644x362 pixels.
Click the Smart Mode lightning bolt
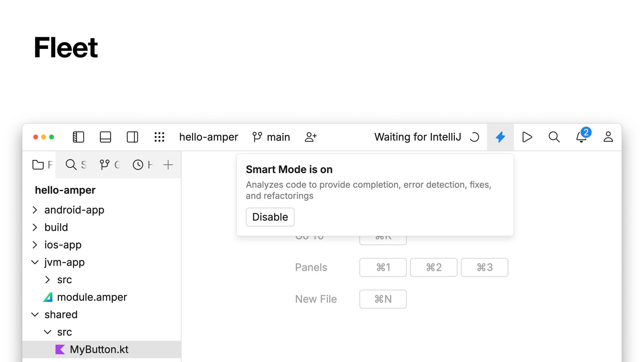(x=500, y=137)
